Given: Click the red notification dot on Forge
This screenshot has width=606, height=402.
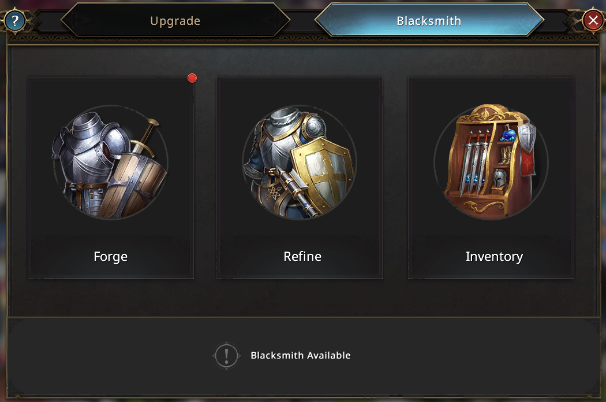Looking at the screenshot, I should (x=192, y=78).
